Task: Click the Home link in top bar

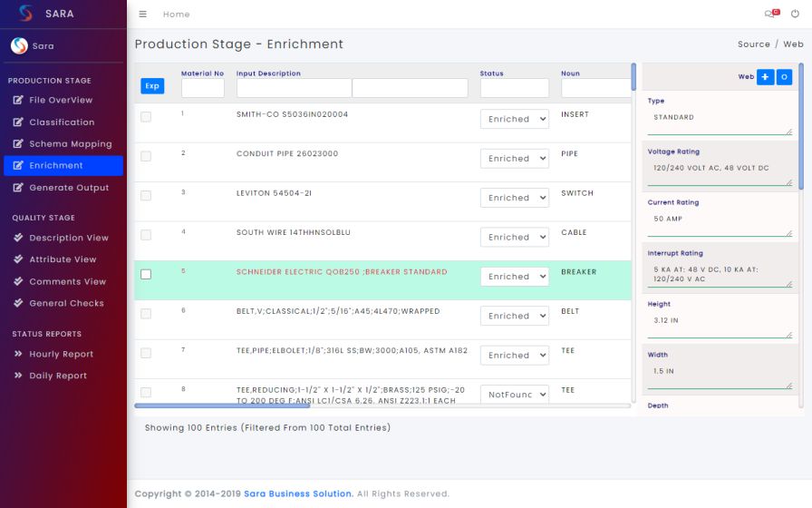Action: click(176, 14)
